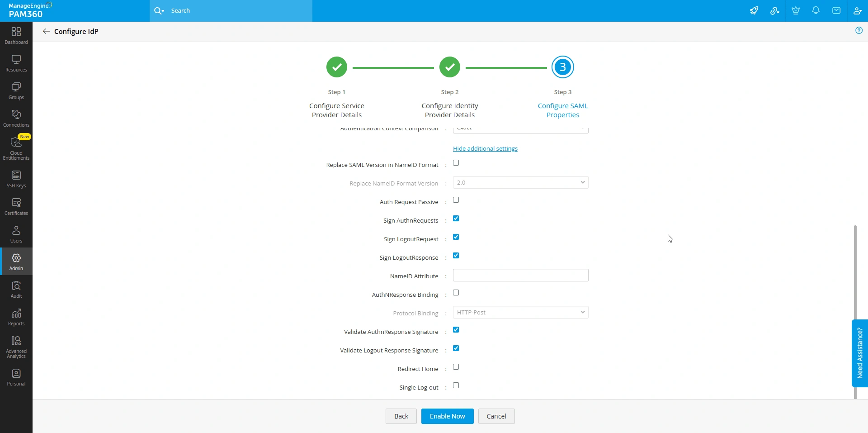Click the help question mark icon
This screenshot has width=868, height=433.
859,30
